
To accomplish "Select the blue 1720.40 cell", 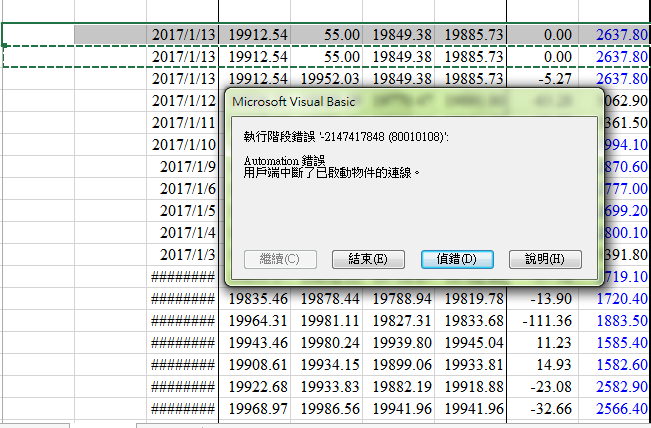I will point(614,298).
